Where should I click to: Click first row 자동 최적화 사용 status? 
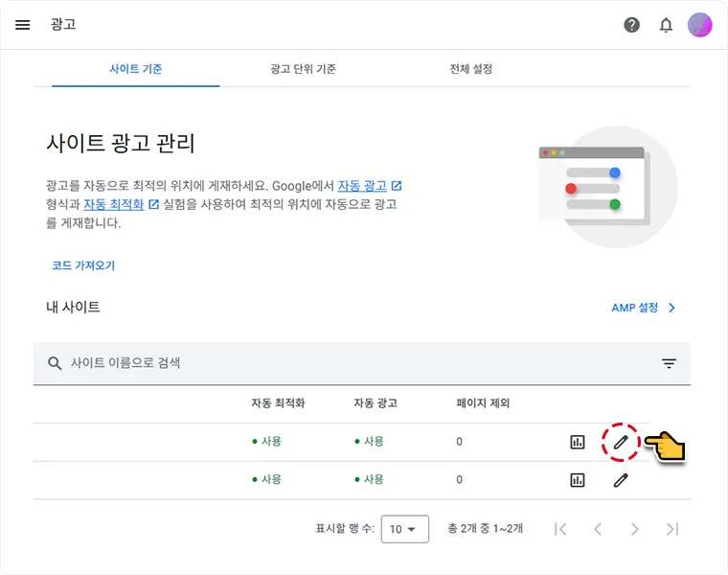click(266, 441)
